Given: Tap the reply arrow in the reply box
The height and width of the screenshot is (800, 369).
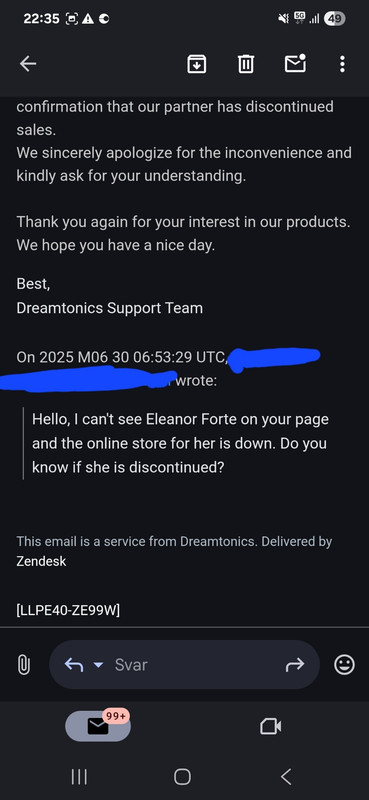Looking at the screenshot, I should 74,665.
